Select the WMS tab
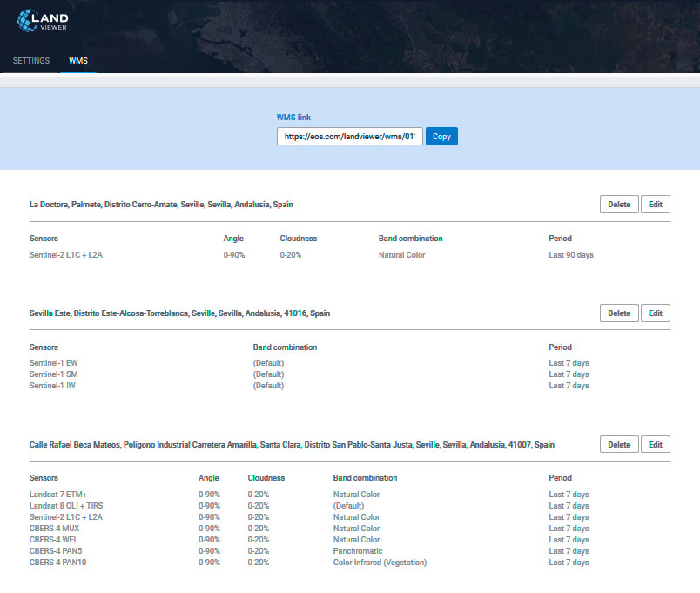Viewport: 700px width, 593px height. [x=78, y=61]
